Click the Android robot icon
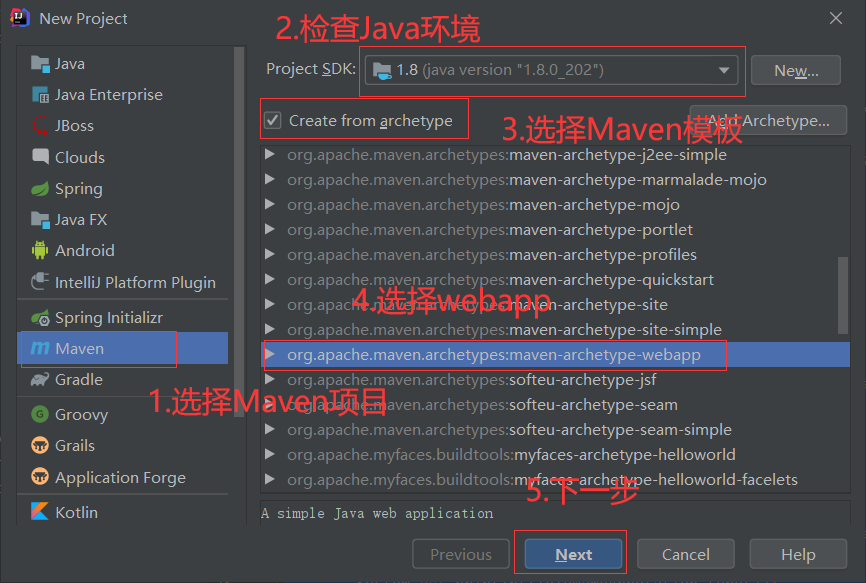 (40, 250)
